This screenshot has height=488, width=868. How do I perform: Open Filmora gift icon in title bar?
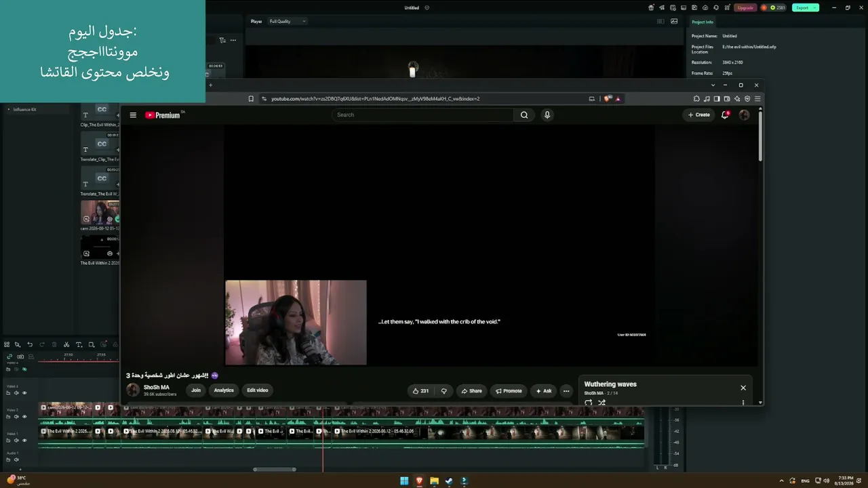coord(651,7)
